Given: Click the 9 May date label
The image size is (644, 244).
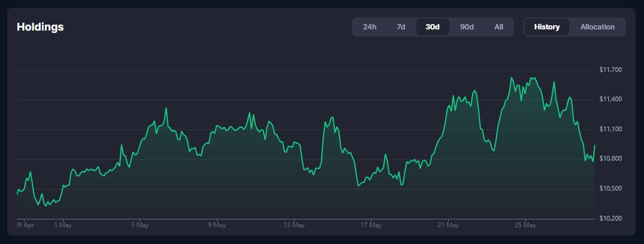Looking at the screenshot, I should click(x=217, y=225).
